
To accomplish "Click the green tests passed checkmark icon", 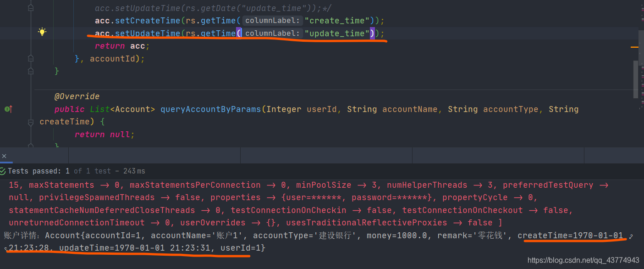I will coord(3,171).
